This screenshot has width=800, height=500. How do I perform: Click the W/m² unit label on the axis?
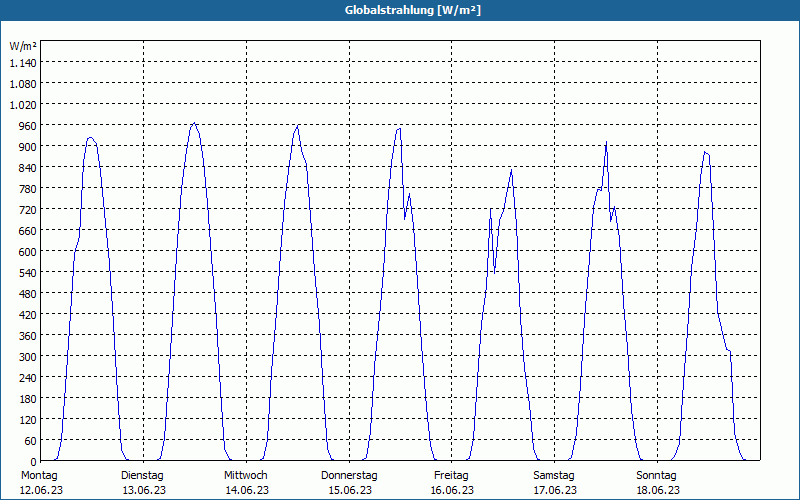23,46
